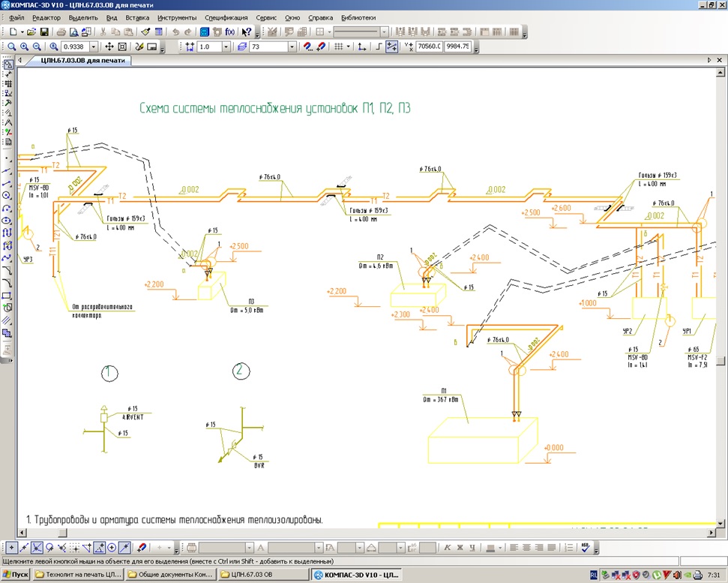
Task: Open the view scale 1.0 dropdown
Action: [x=226, y=47]
